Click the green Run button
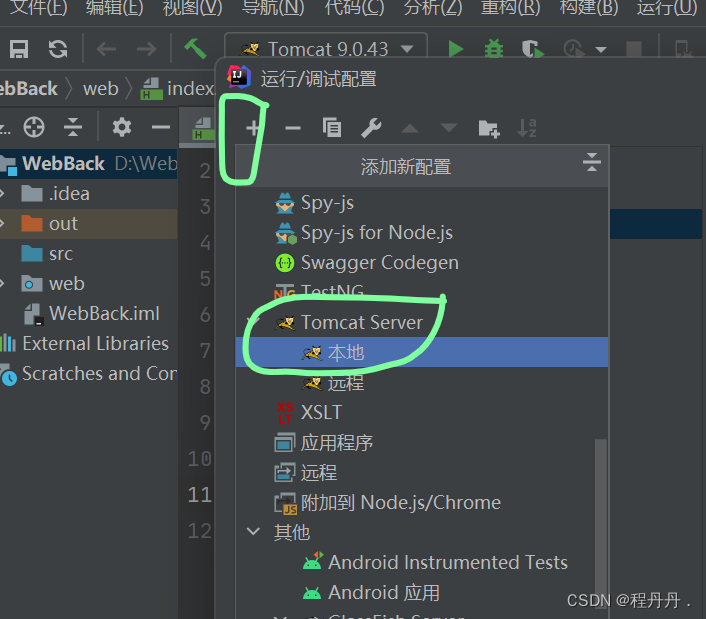Viewport: 706px width, 619px height. 456,49
